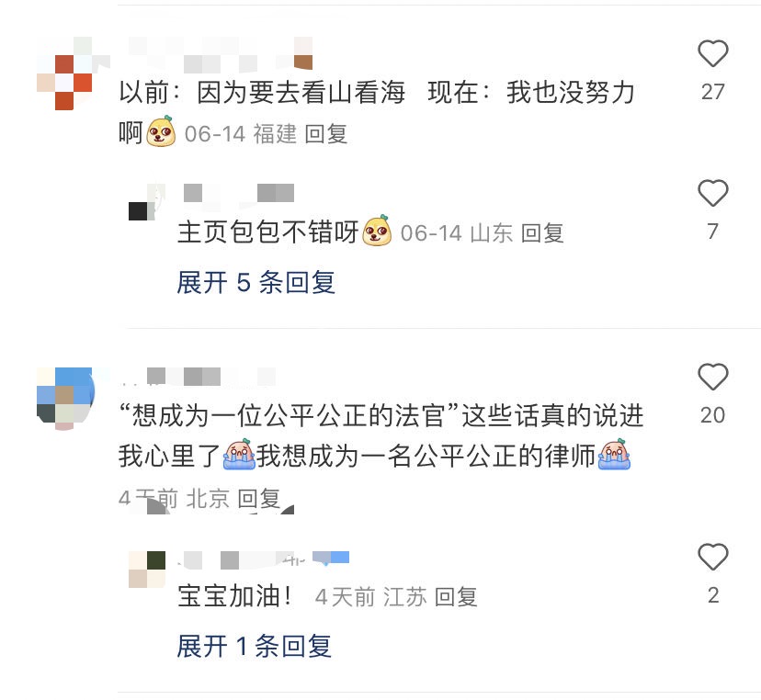The image size is (761, 700).
Task: Tap the emoji after '主页包包不错呀'
Action: point(377,231)
